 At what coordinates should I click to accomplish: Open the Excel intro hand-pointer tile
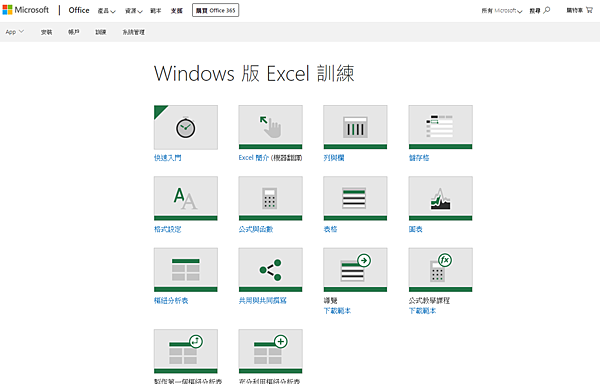(x=271, y=127)
